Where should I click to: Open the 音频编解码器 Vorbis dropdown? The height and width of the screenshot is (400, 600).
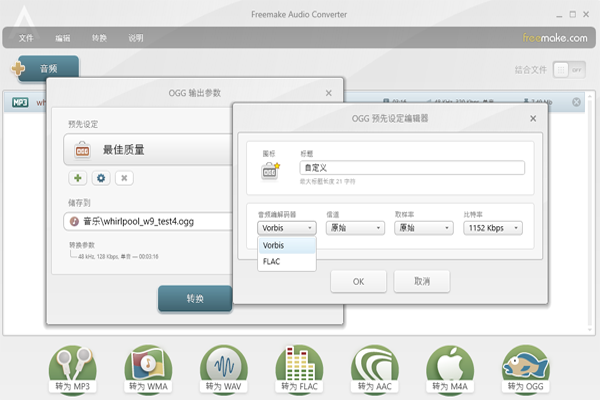click(x=287, y=228)
